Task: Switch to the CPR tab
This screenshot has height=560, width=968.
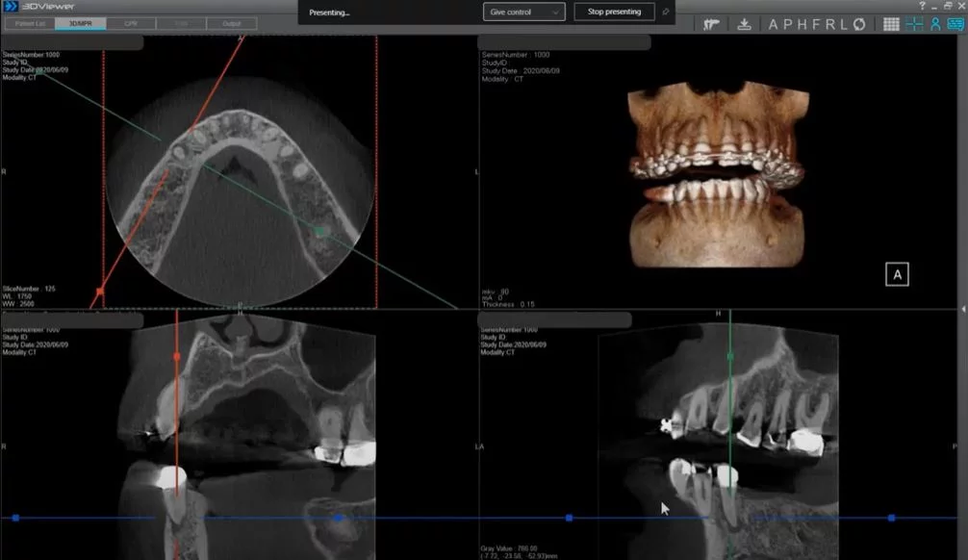Action: pyautogui.click(x=131, y=23)
